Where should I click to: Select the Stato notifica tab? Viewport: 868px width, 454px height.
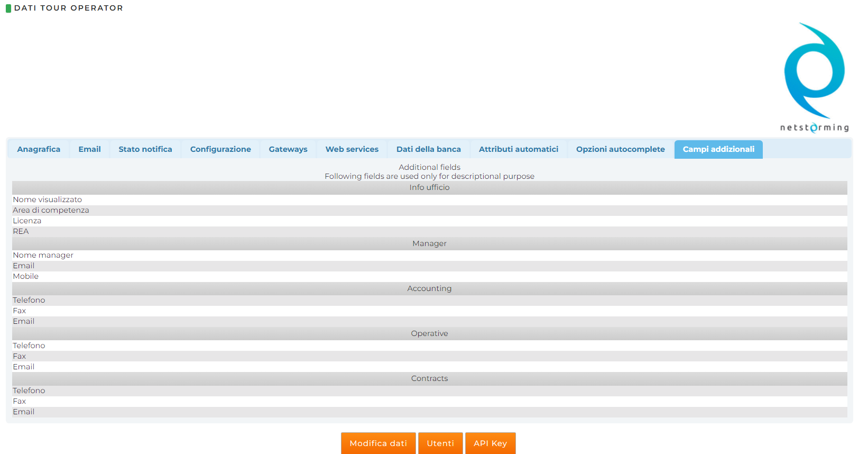click(x=145, y=149)
